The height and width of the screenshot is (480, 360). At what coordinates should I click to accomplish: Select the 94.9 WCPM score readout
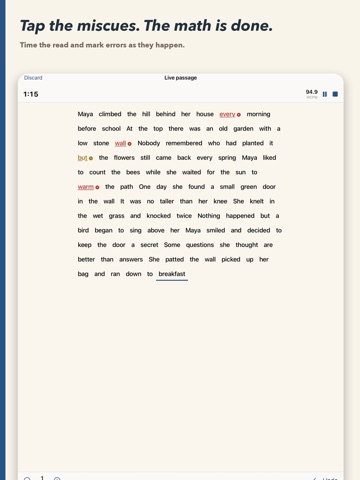point(312,94)
